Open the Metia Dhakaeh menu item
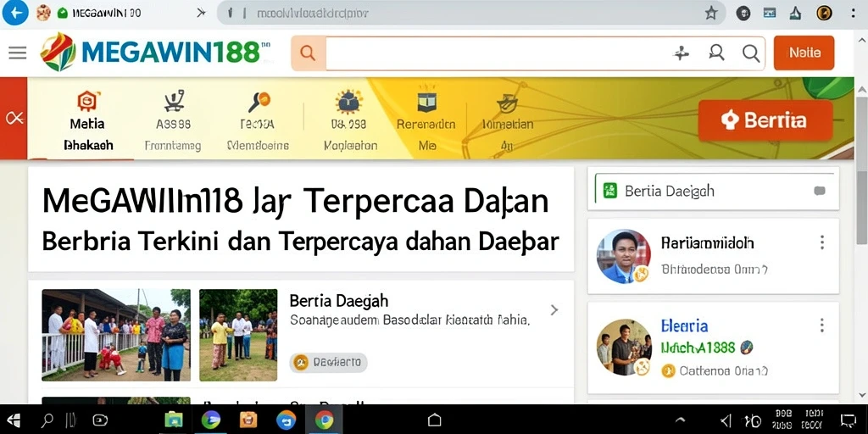868x434 pixels. 88,122
